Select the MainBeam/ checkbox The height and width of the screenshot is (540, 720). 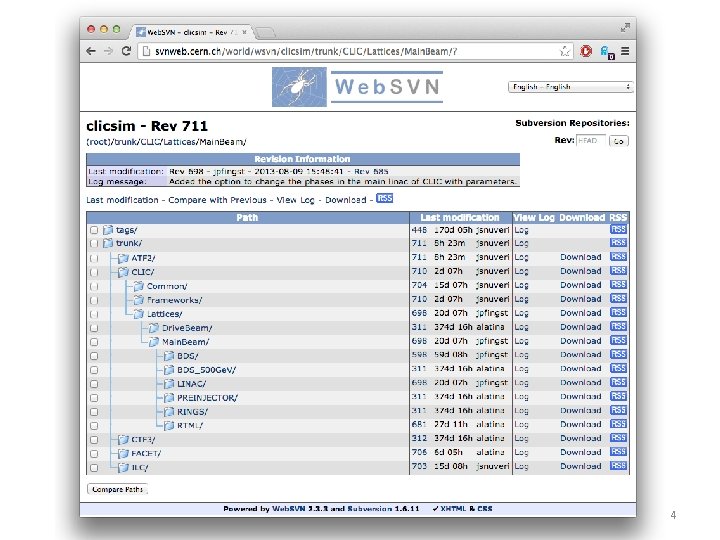tap(94, 342)
